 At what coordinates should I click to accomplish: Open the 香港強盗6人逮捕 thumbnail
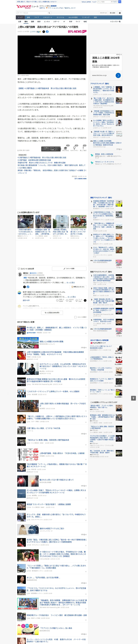(43, 222)
